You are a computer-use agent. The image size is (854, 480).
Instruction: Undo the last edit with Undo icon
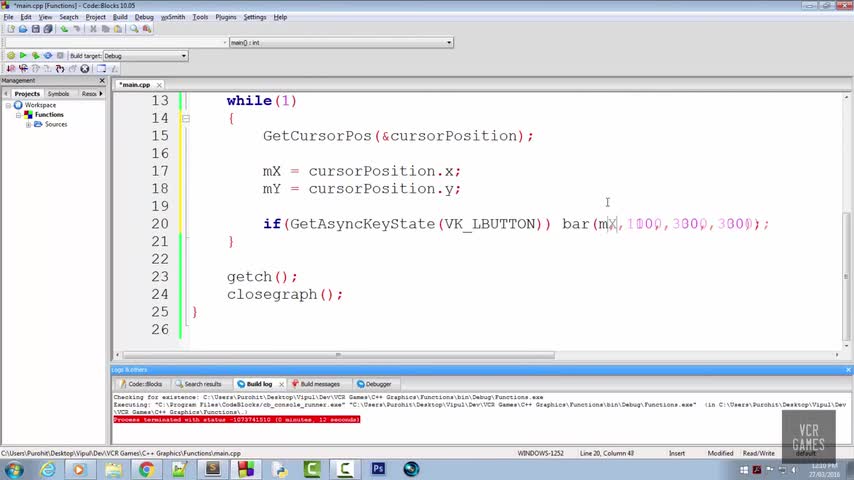(64, 29)
